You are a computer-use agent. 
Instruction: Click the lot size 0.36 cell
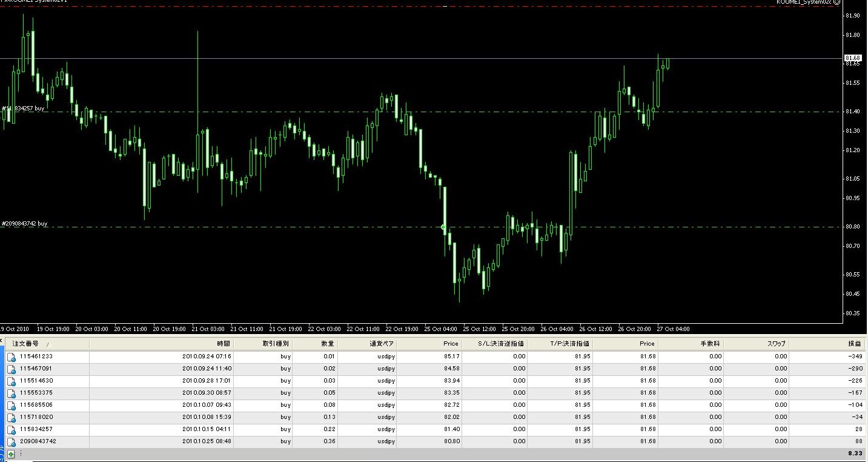point(329,441)
